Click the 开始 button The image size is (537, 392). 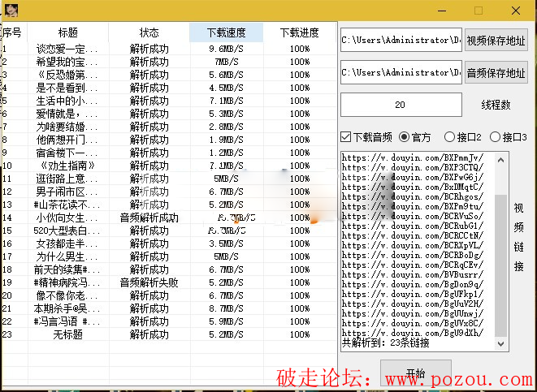(x=415, y=373)
